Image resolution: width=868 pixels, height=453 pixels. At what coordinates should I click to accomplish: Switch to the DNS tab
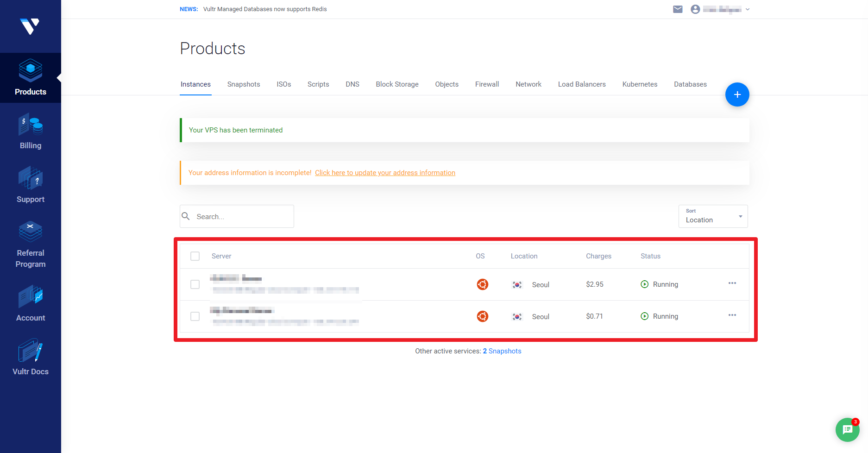352,84
